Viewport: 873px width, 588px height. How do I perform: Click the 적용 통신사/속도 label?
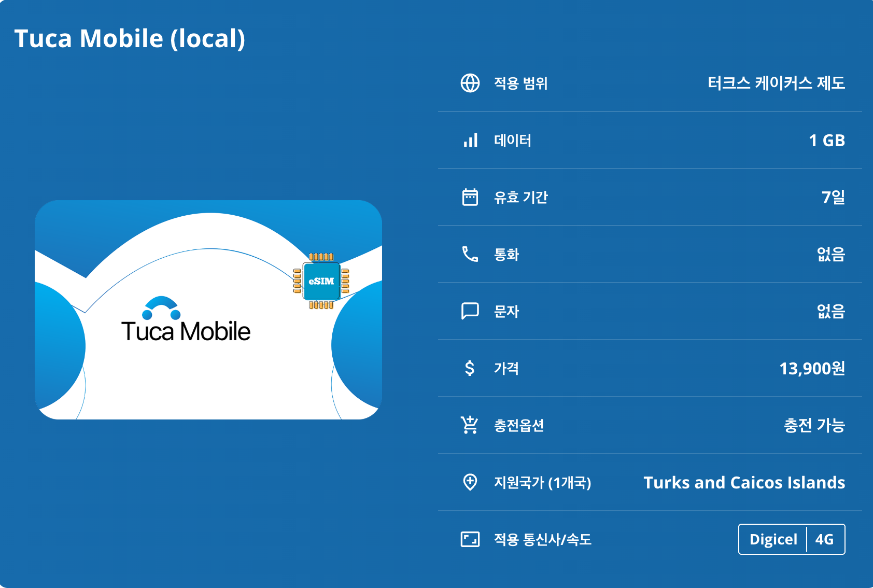click(542, 539)
